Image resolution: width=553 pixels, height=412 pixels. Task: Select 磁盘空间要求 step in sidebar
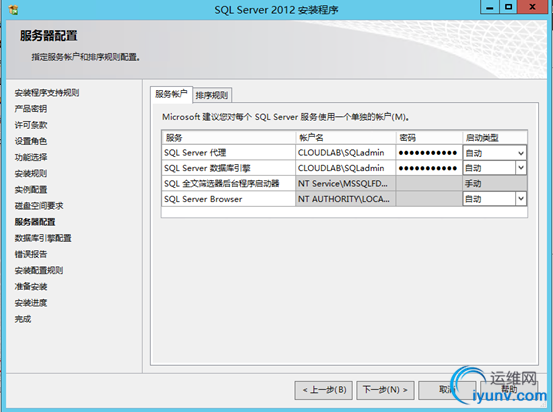pyautogui.click(x=39, y=206)
